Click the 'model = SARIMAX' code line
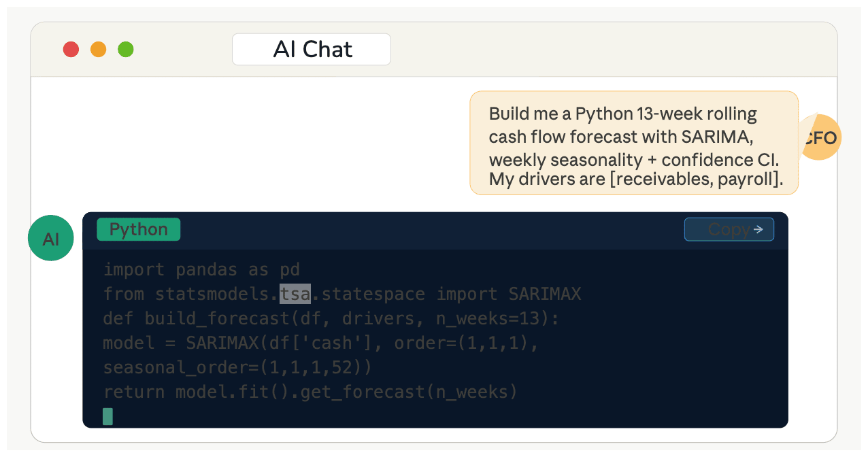Viewport: 868px width, 457px height. (x=320, y=343)
